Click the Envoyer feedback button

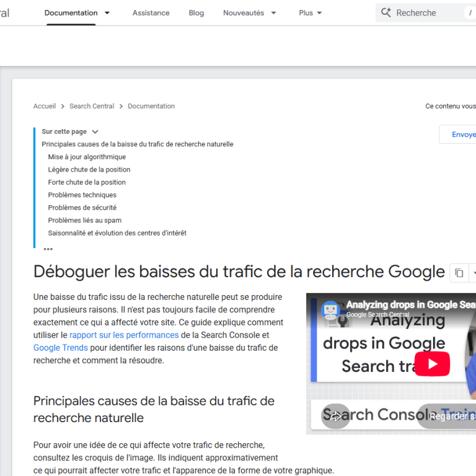pos(458,134)
